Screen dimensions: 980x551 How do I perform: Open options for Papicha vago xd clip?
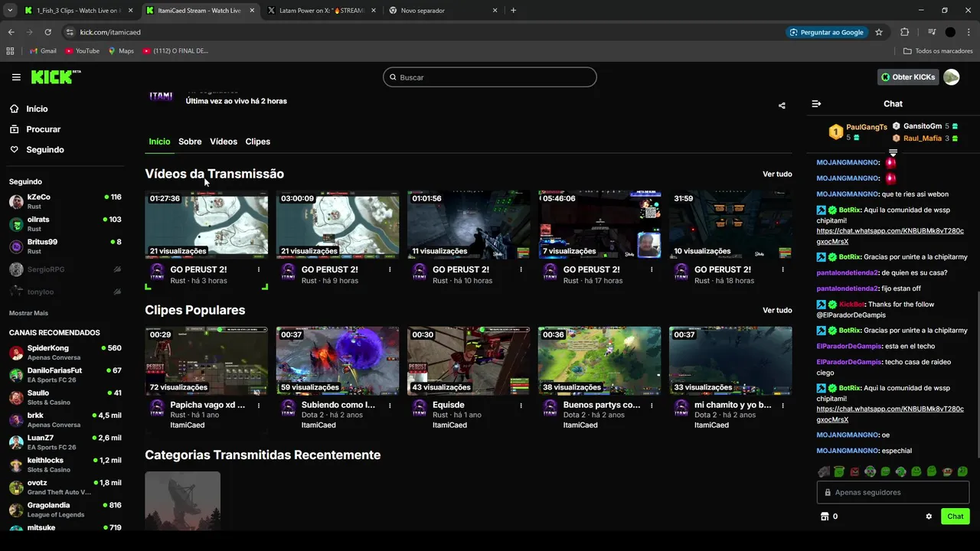click(x=259, y=406)
